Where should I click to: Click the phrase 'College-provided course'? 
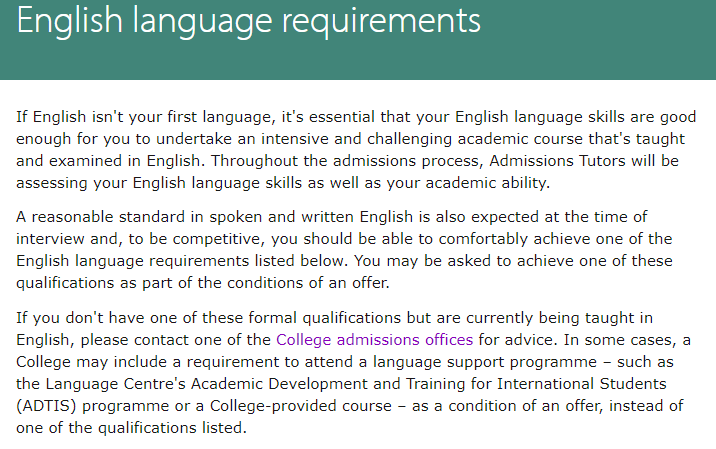(300, 406)
